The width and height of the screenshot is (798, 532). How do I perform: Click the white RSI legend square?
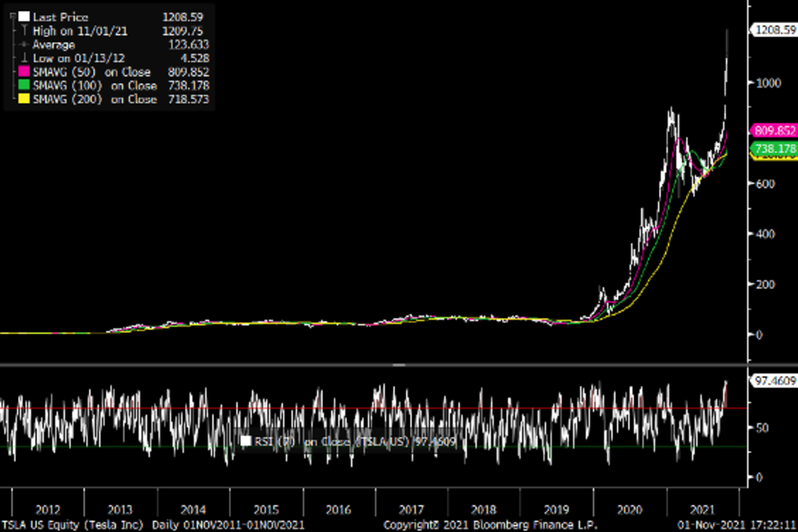coord(246,441)
